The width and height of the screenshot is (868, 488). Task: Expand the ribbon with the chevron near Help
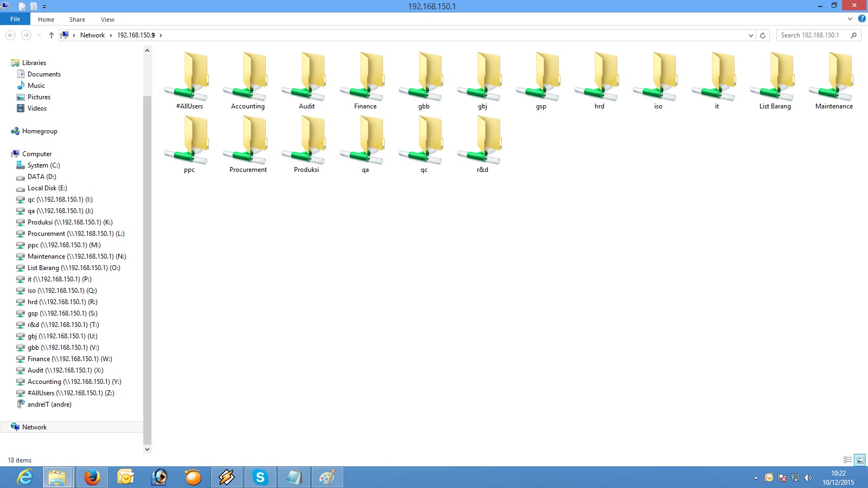point(850,18)
